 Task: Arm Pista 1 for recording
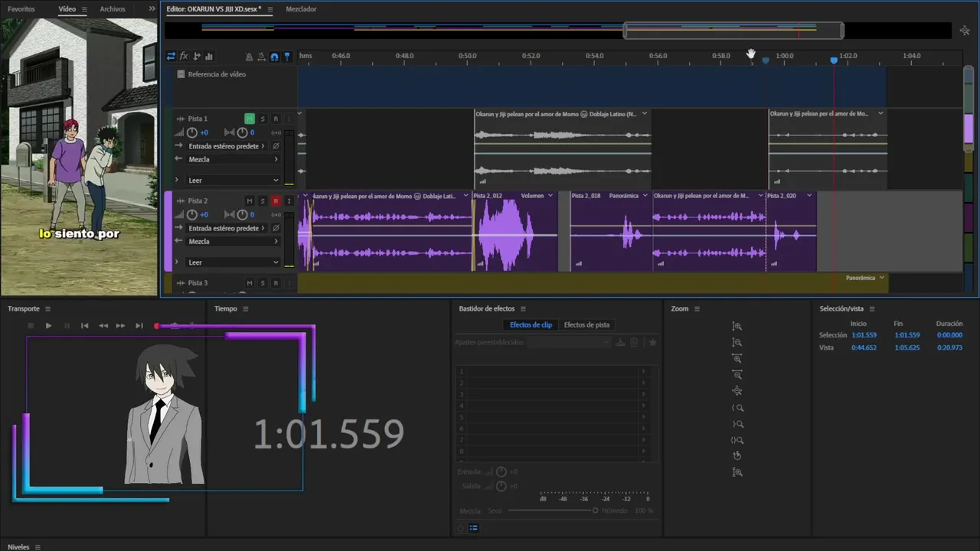(276, 119)
